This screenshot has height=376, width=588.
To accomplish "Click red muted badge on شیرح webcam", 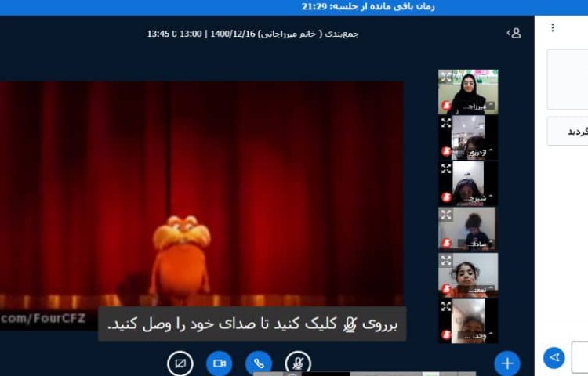I will point(446,197).
